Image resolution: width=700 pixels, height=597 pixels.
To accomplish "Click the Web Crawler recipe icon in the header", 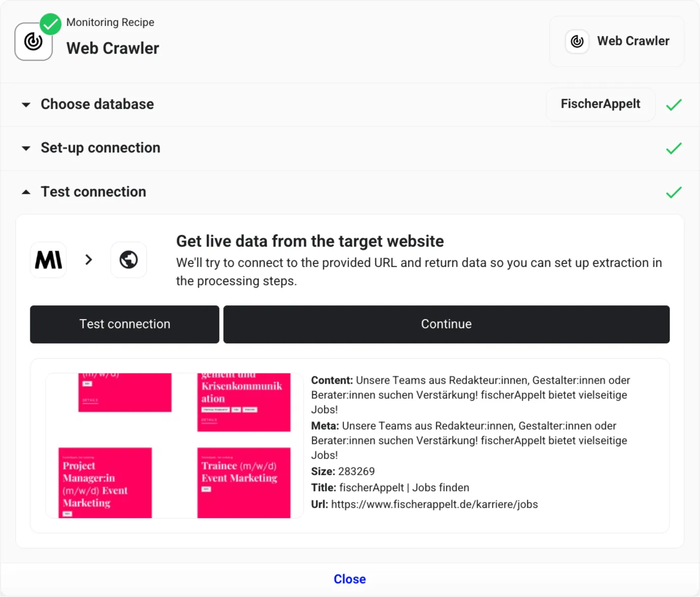I will pos(33,42).
